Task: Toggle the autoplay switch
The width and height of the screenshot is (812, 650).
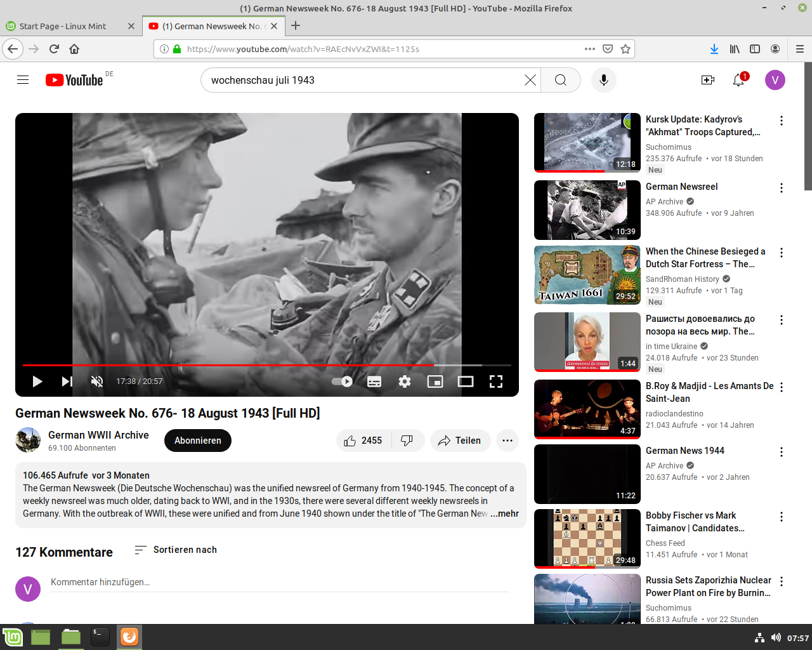Action: click(343, 381)
